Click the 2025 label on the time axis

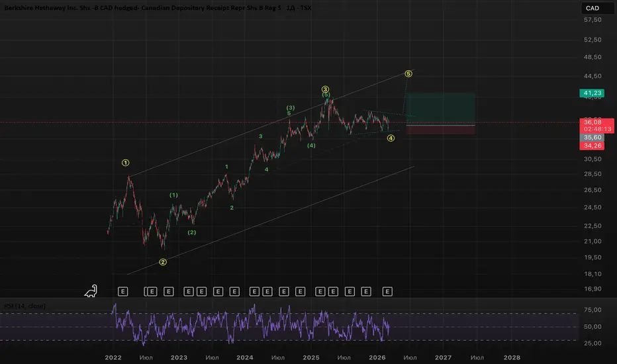311,357
